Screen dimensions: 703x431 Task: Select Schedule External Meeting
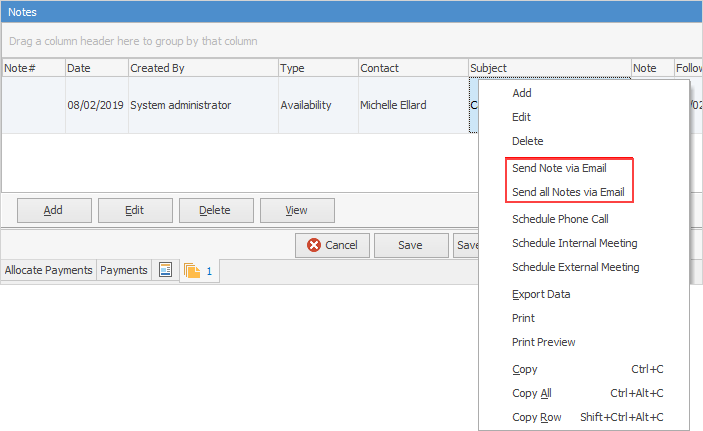click(584, 267)
